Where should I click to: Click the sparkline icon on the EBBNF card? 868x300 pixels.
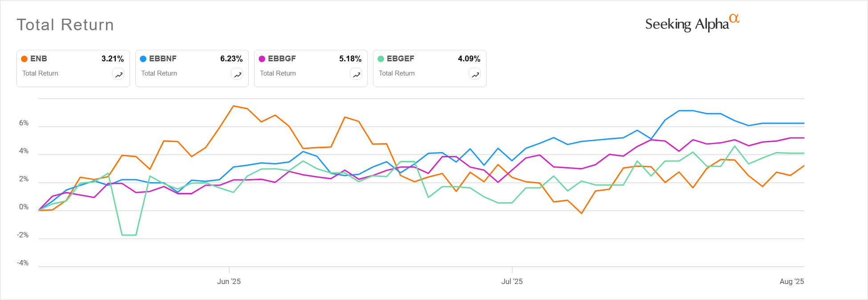(237, 74)
